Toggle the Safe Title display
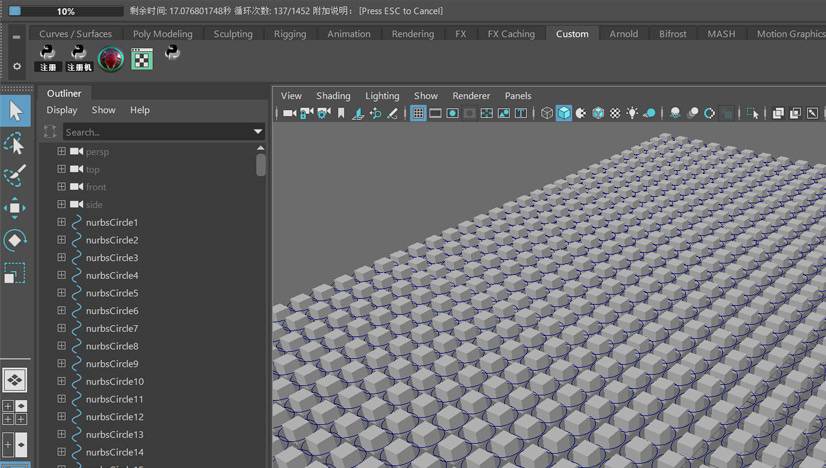This screenshot has height=468, width=826. [521, 113]
